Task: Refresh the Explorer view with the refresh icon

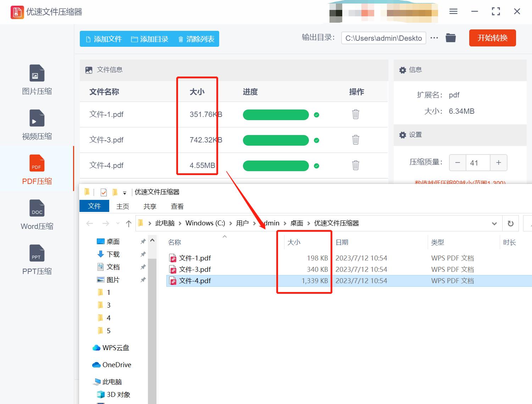Action: 511,223
